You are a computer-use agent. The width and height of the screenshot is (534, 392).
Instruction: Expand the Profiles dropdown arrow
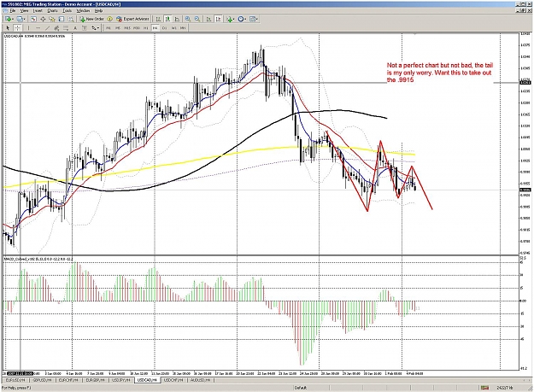pyautogui.click(x=25, y=20)
